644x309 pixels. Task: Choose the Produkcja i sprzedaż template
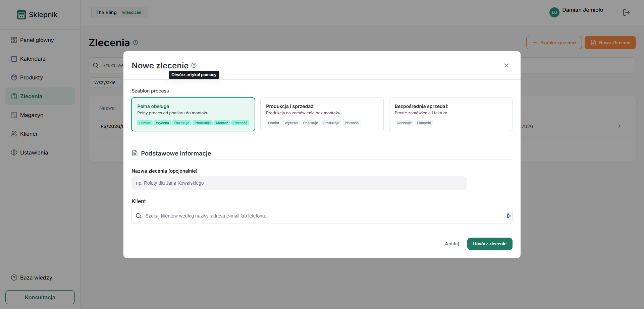(322, 114)
